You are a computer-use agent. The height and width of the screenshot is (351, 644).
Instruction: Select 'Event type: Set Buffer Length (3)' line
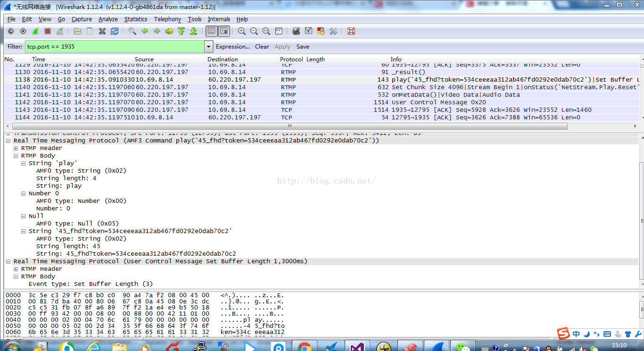tap(91, 284)
